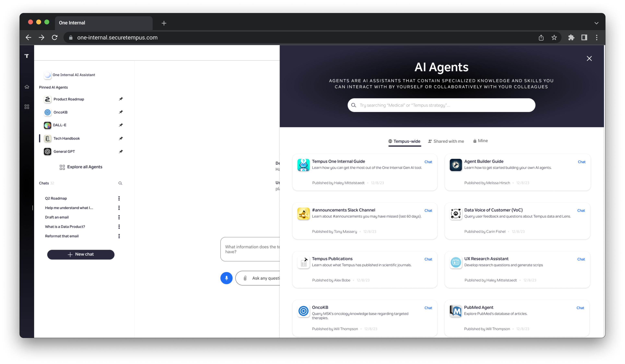Select the DALL-E pinned agent icon

coord(47,125)
